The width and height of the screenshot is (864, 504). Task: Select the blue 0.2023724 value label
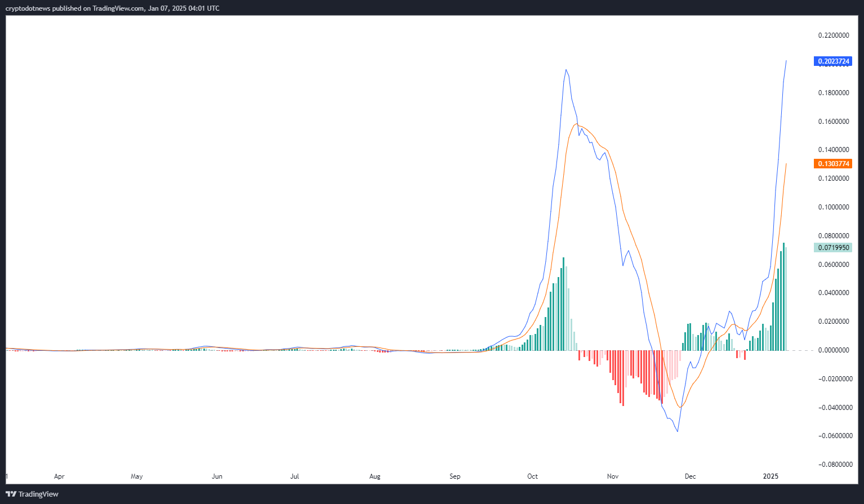coord(833,61)
